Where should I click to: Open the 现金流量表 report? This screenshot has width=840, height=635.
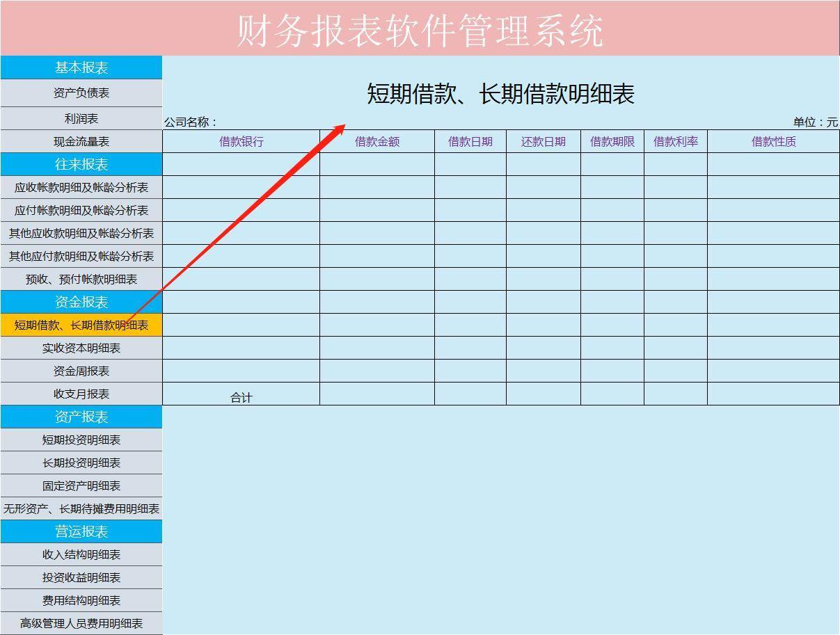coord(81,141)
